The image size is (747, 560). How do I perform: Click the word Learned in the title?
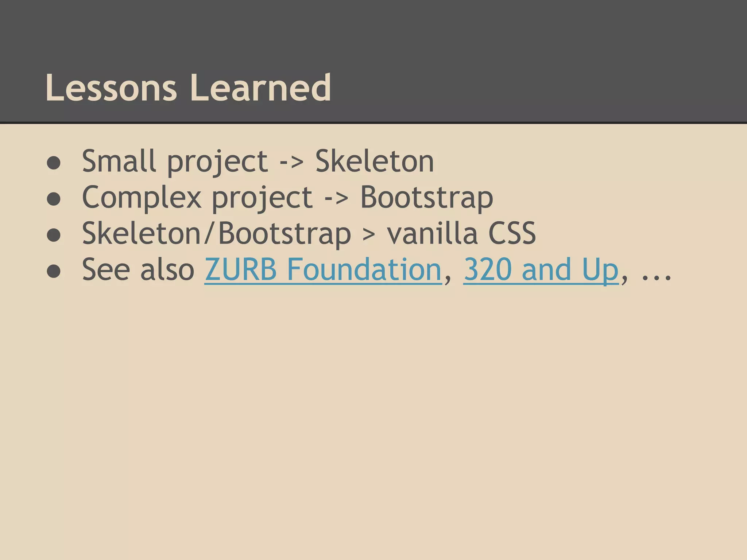coord(260,88)
